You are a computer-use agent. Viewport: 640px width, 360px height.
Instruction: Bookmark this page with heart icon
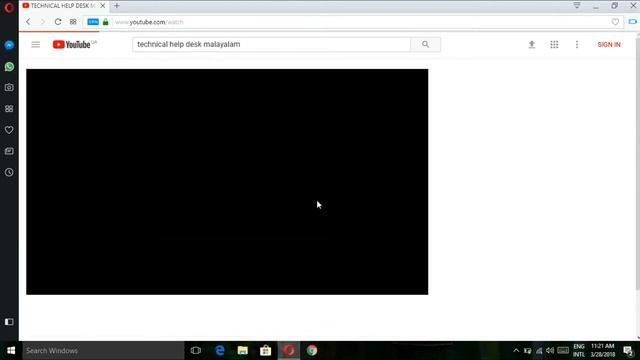coord(615,22)
